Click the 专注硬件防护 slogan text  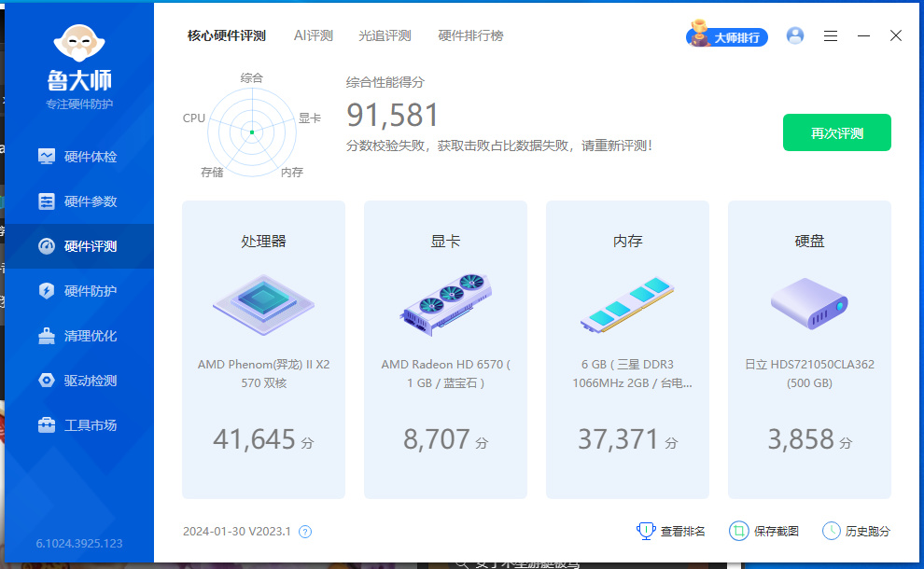click(79, 104)
